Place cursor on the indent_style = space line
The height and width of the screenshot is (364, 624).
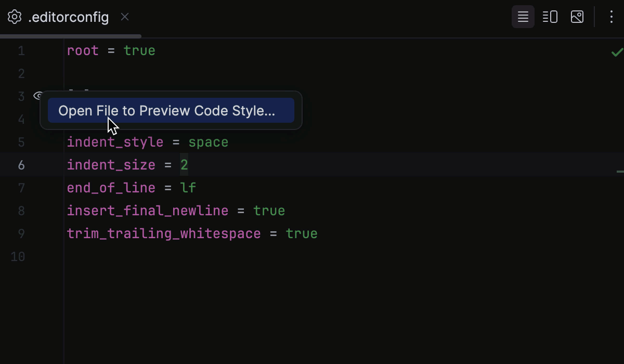coord(147,142)
